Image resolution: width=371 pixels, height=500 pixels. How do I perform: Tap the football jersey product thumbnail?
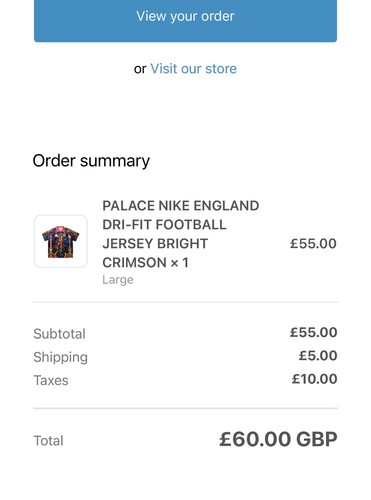tap(61, 241)
